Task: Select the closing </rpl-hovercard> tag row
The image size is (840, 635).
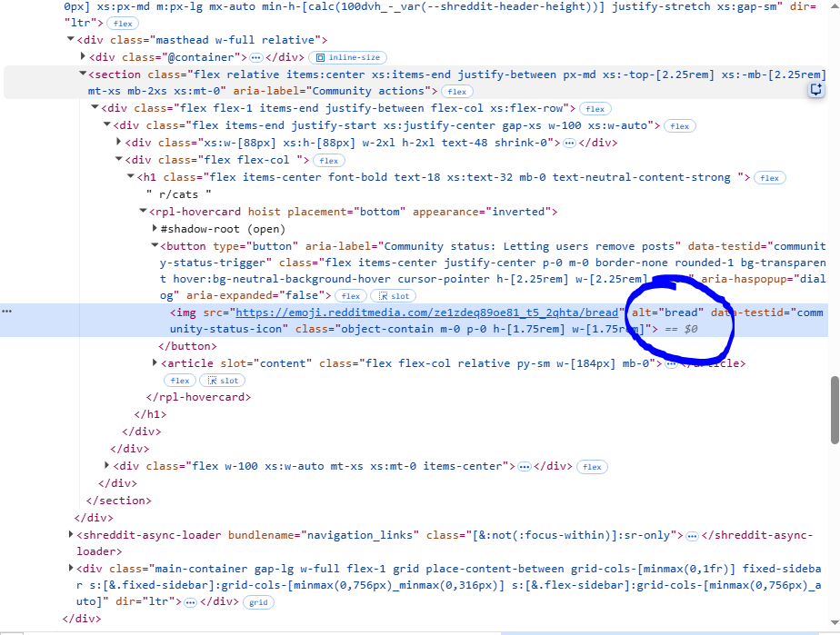Action: 198,397
